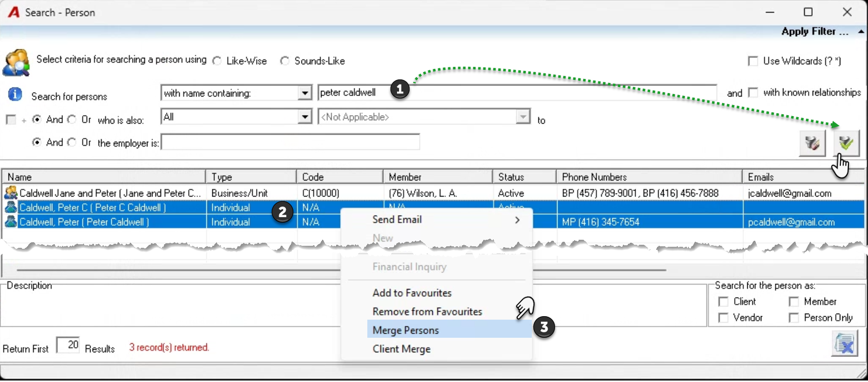Click the clear criteria eraser icon

pos(812,143)
